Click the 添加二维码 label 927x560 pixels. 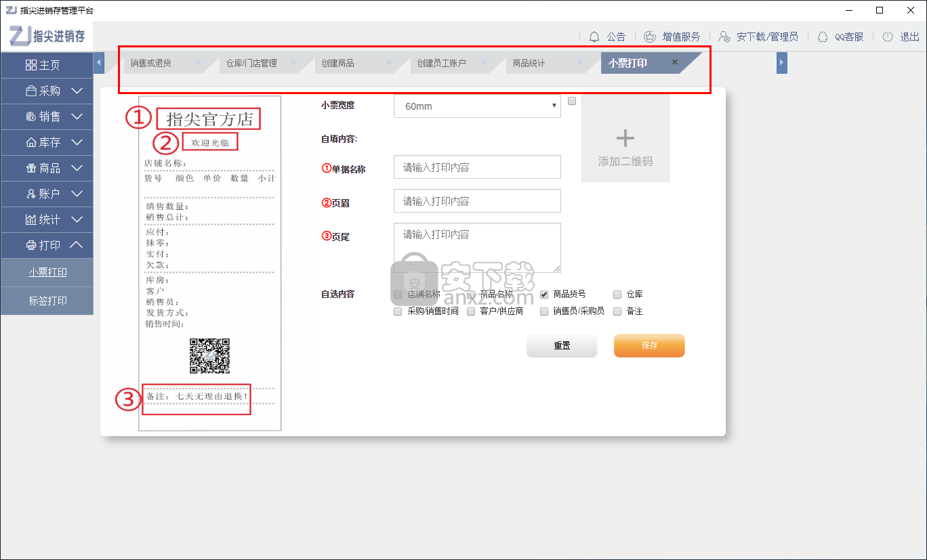click(625, 162)
